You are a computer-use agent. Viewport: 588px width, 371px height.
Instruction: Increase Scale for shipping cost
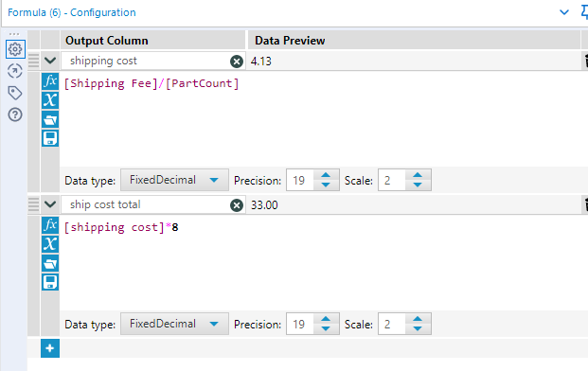pyautogui.click(x=418, y=175)
